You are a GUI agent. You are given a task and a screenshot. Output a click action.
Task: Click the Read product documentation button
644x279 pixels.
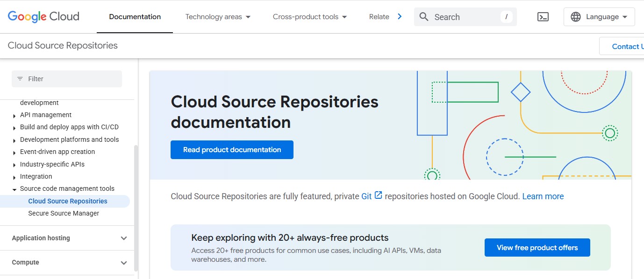click(x=232, y=149)
